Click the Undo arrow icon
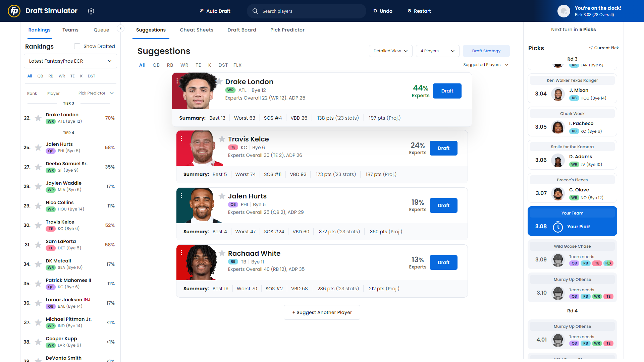 point(375,11)
